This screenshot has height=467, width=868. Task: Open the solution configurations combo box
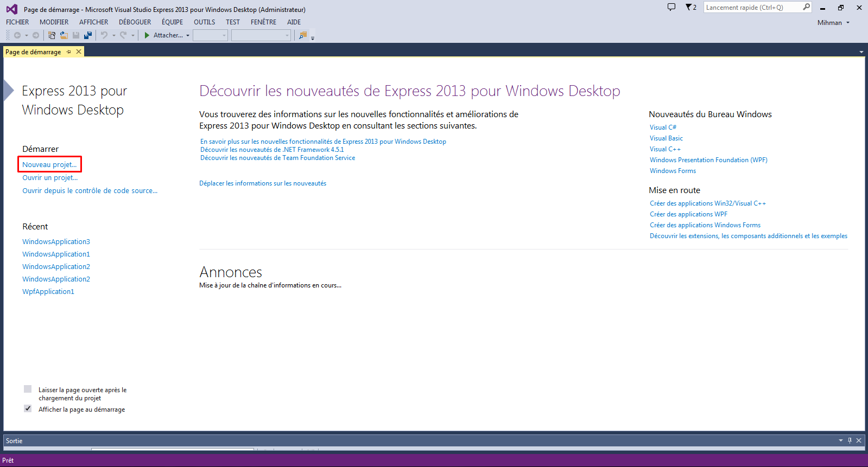(x=210, y=35)
